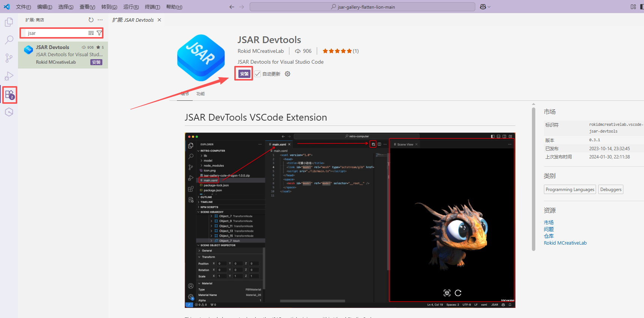
Task: Open the customize layout control
Action: [633, 7]
